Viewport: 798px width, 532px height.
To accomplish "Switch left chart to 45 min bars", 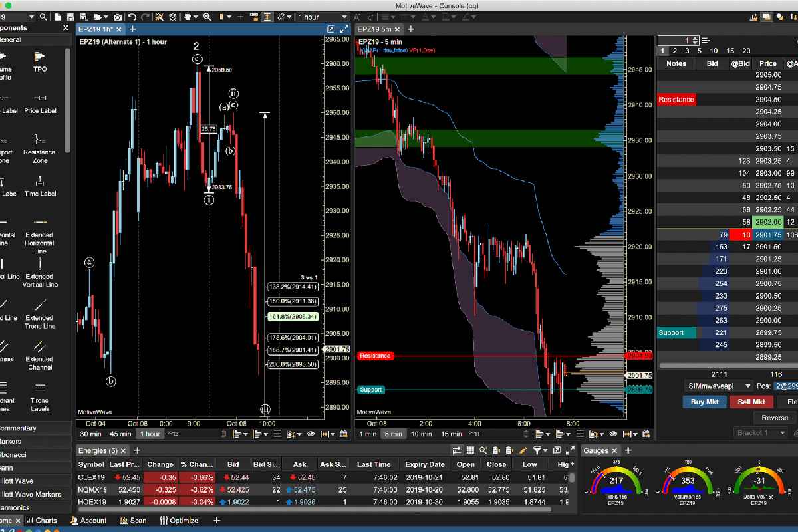I will coord(120,434).
